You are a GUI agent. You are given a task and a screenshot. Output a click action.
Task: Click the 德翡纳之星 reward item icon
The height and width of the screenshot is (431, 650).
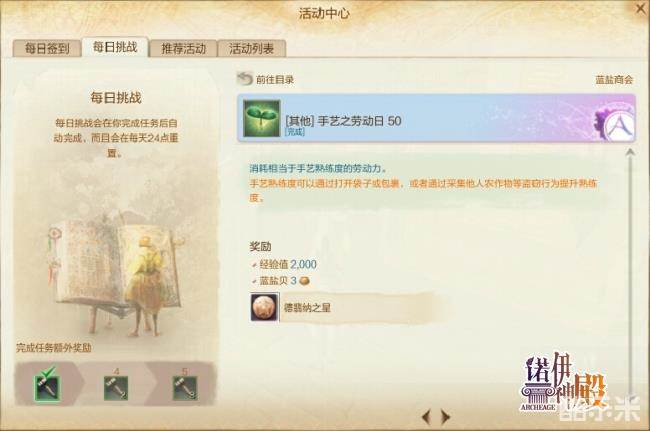[264, 307]
